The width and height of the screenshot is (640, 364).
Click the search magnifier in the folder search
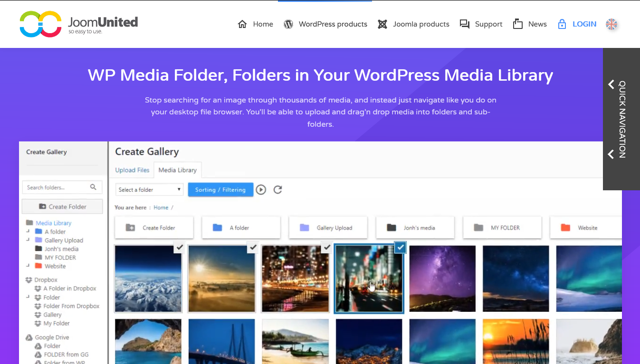(x=93, y=187)
